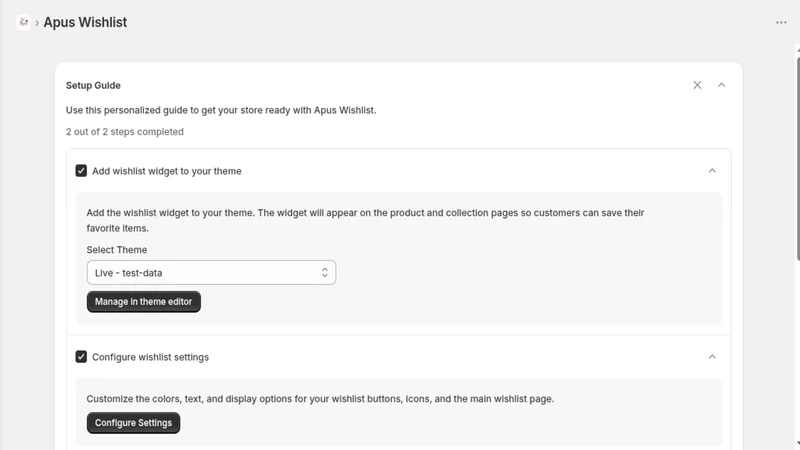The image size is (800, 450).
Task: Dismiss the Setup Guide with the X icon
Action: (x=697, y=85)
